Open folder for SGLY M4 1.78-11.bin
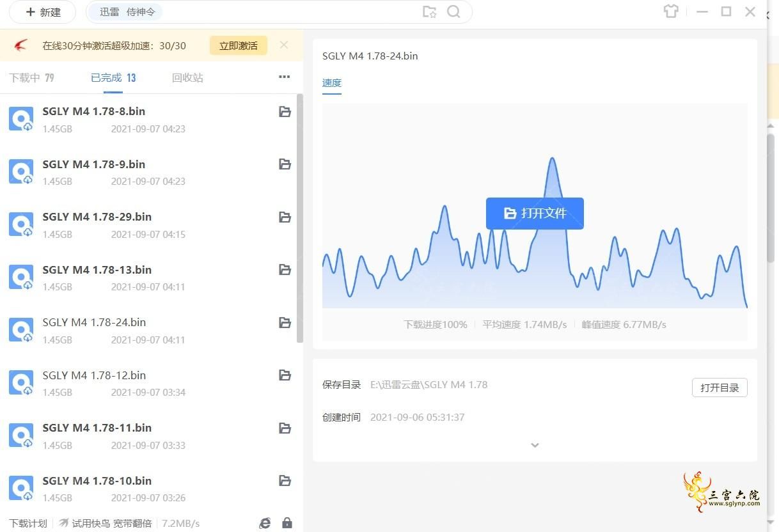The width and height of the screenshot is (779, 532). pos(285,428)
